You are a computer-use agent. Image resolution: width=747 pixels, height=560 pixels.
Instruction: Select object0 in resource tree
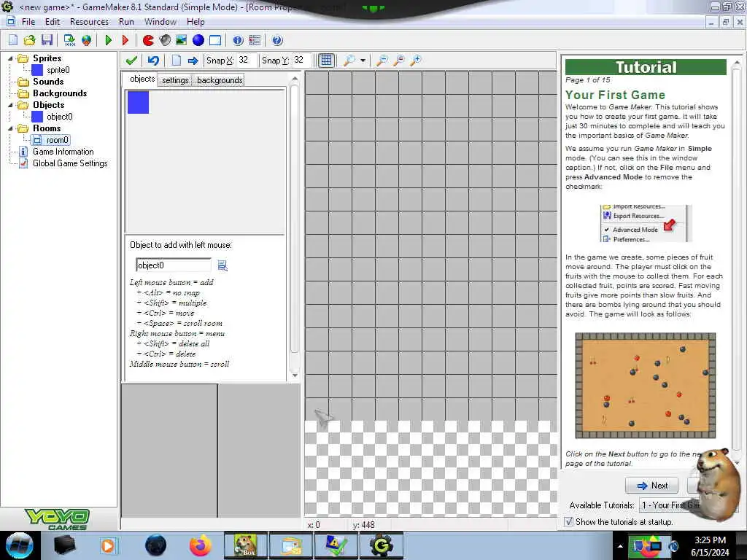tap(60, 117)
